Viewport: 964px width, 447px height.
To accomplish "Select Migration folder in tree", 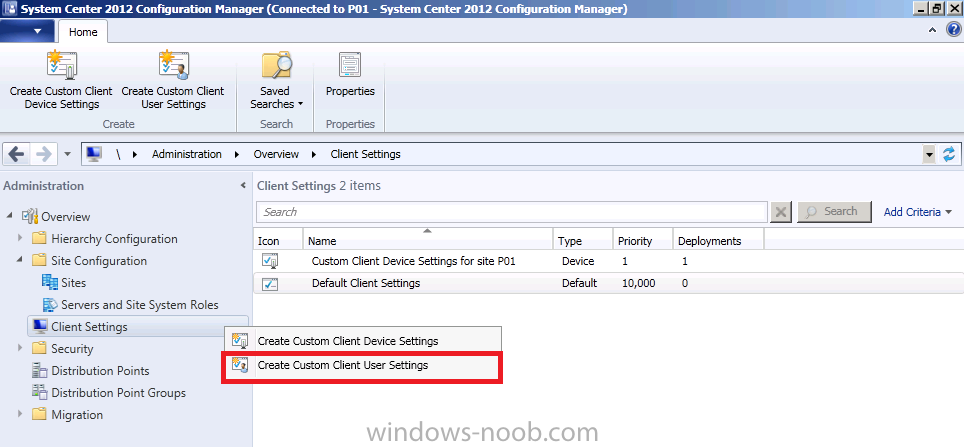I will pos(77,414).
